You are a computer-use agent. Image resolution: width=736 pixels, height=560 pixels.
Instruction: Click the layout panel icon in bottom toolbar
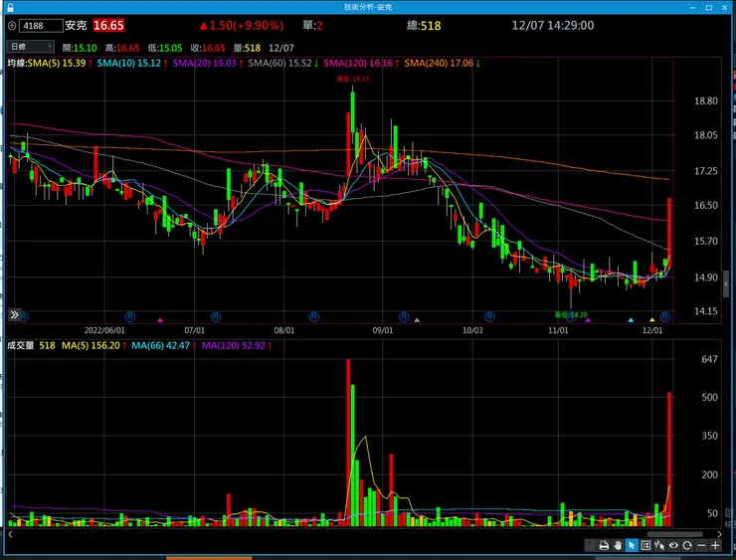[645, 545]
